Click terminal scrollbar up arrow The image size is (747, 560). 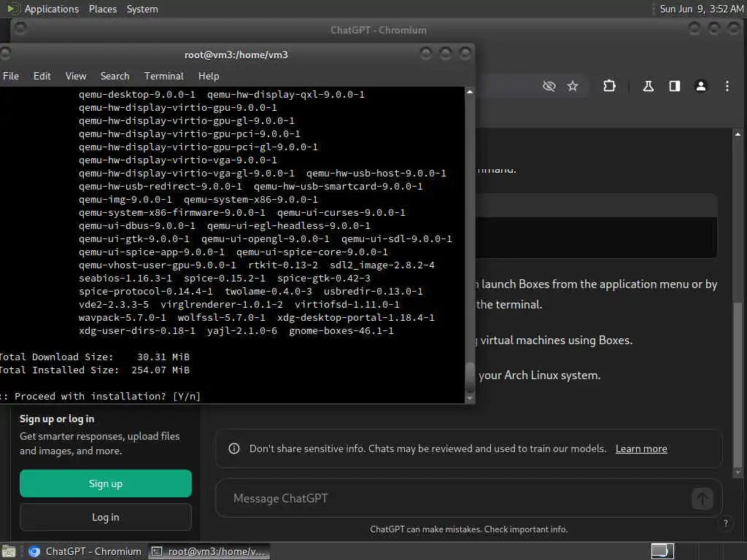470,92
